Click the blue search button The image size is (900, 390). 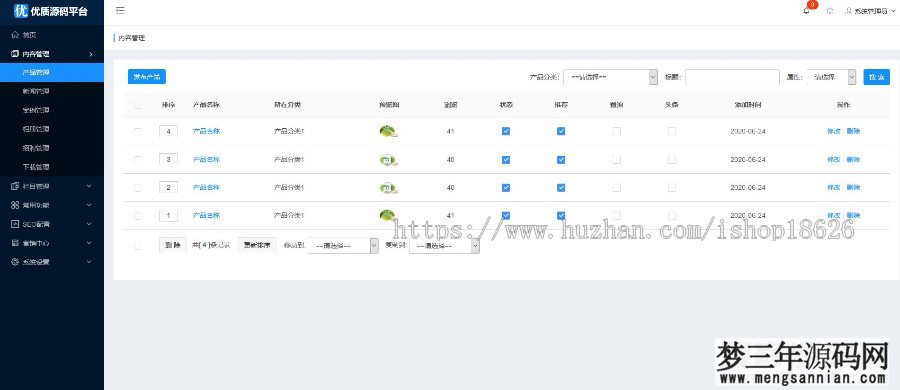pyautogui.click(x=876, y=77)
